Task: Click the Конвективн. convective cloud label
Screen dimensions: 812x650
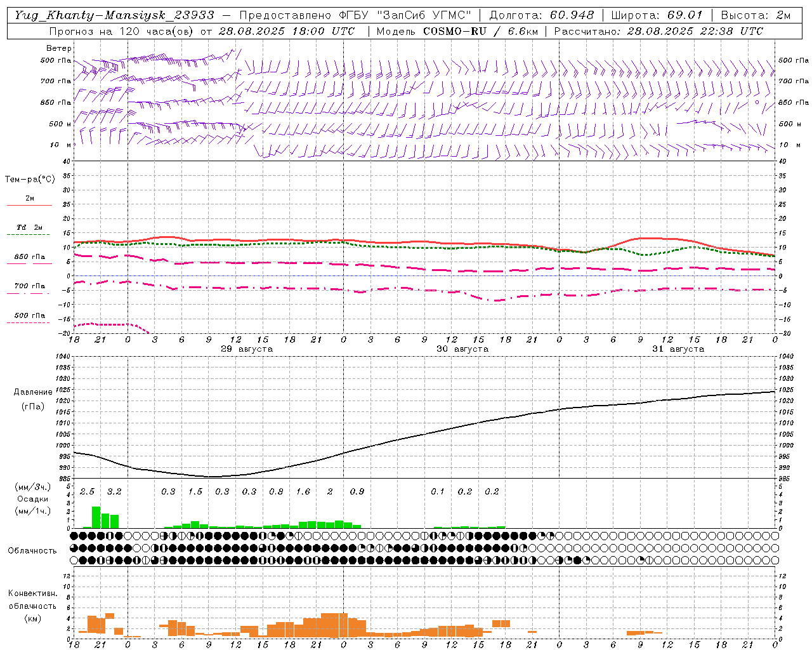Action: [33, 594]
